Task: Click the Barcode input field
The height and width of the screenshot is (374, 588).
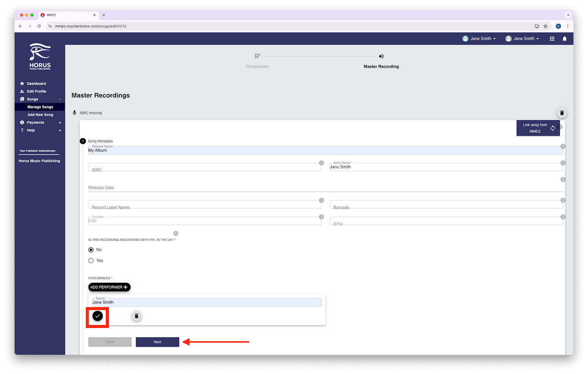Action: pos(446,204)
